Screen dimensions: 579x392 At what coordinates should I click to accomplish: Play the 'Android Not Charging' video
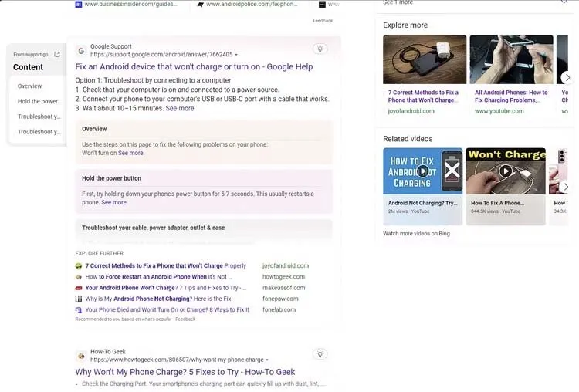click(423, 171)
